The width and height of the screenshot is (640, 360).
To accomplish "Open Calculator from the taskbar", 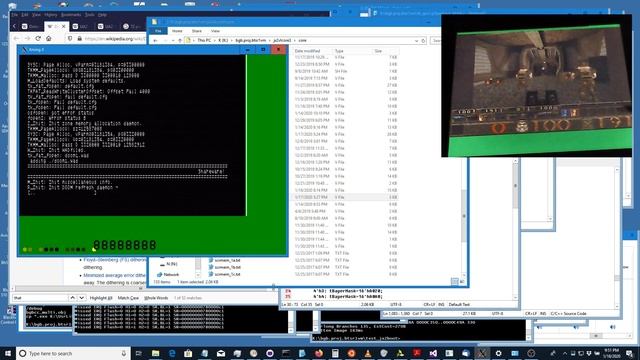I will (335, 353).
